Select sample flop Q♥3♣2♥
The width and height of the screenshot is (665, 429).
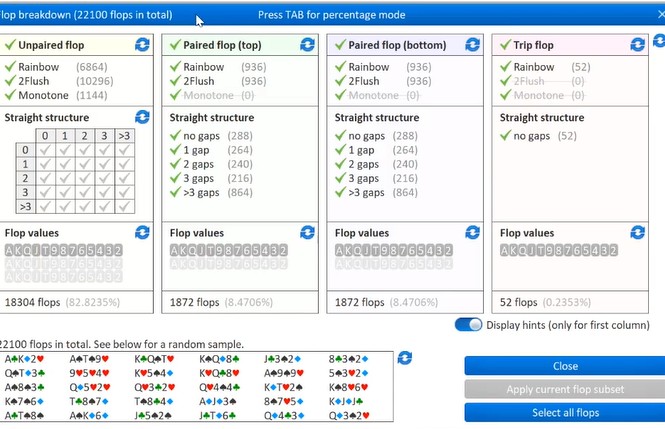[154, 387]
